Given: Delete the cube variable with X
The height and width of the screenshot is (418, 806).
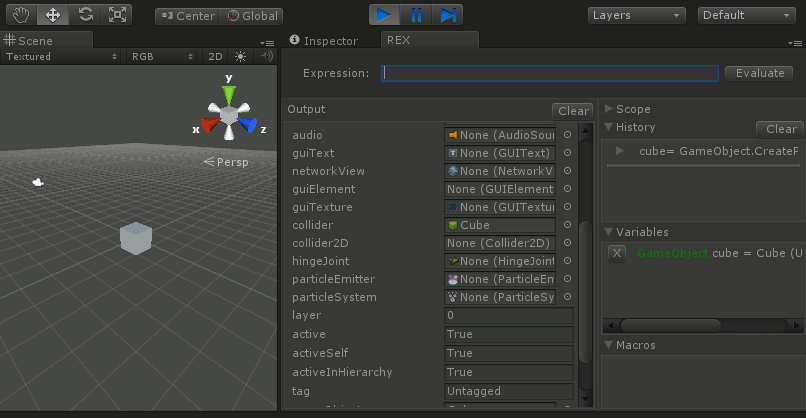Looking at the screenshot, I should pyautogui.click(x=617, y=253).
